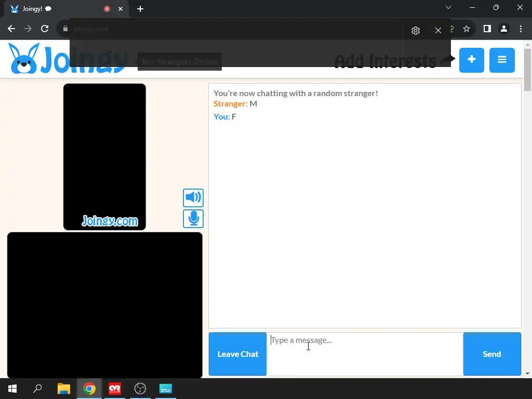This screenshot has width=532, height=399.
Task: Open the Windows Start menu
Action: pos(12,389)
